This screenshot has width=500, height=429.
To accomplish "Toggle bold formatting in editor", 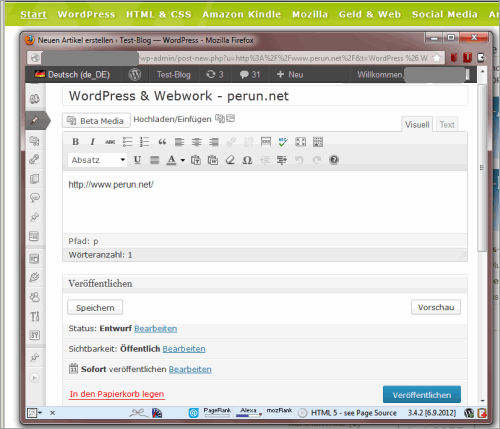I will point(76,142).
